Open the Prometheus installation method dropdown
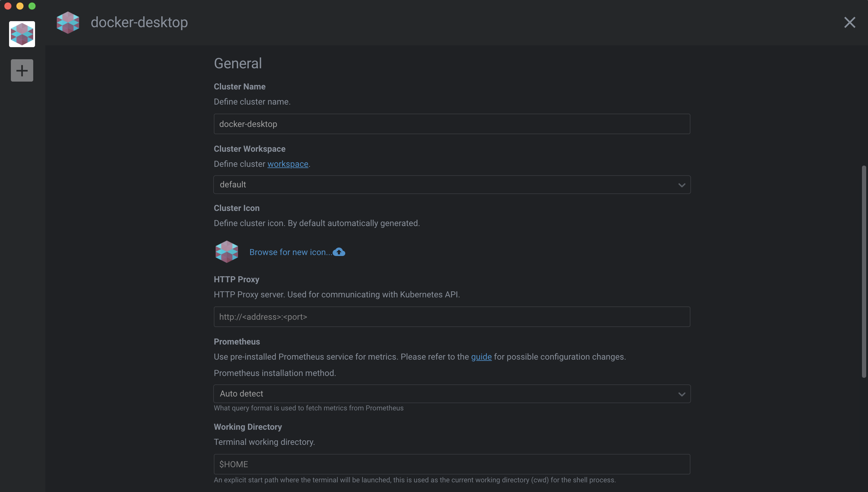The width and height of the screenshot is (868, 492). [x=452, y=393]
